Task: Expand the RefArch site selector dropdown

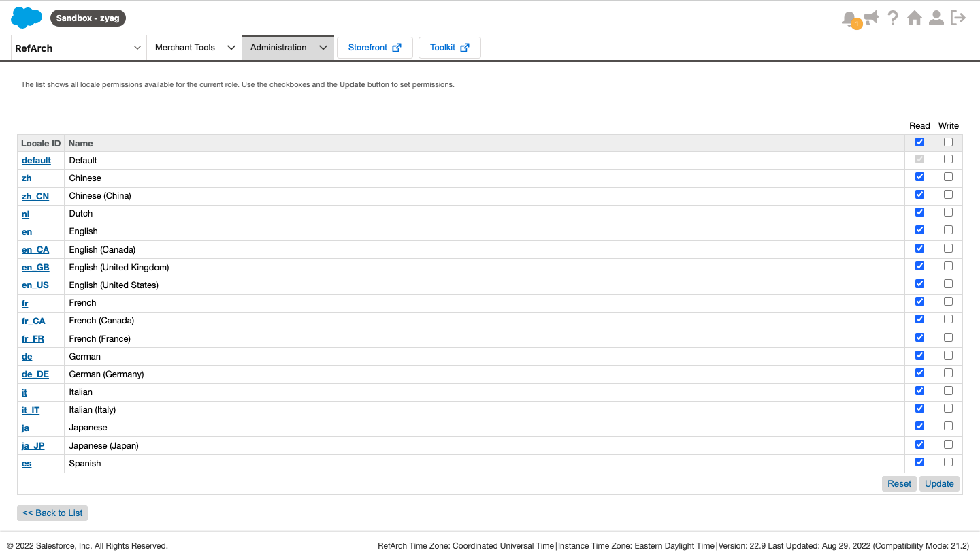Action: click(137, 48)
